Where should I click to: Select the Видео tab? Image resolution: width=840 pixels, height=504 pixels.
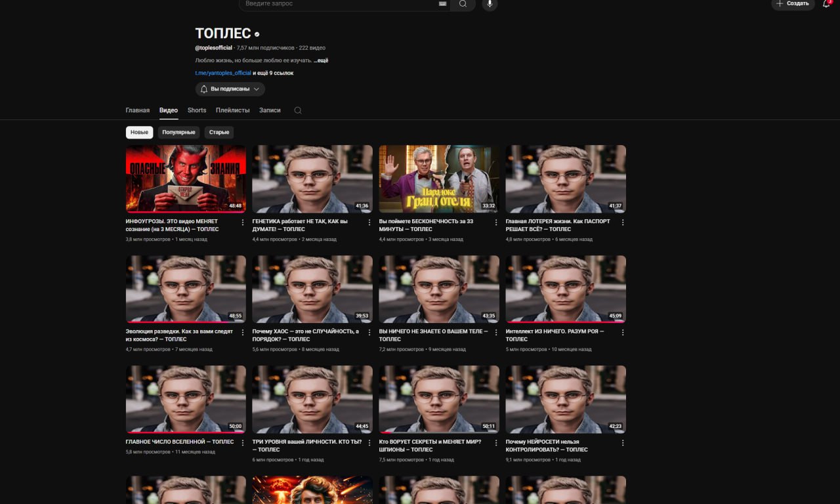point(169,110)
